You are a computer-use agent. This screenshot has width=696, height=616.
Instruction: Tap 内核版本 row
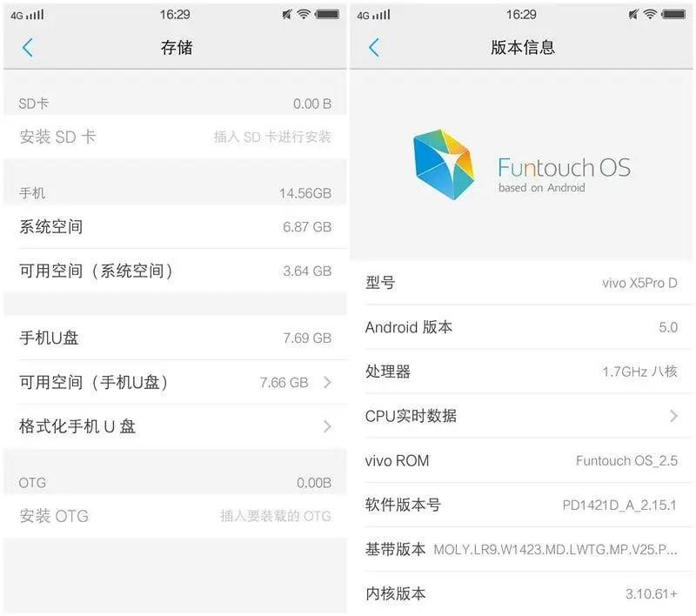pyautogui.click(x=521, y=593)
